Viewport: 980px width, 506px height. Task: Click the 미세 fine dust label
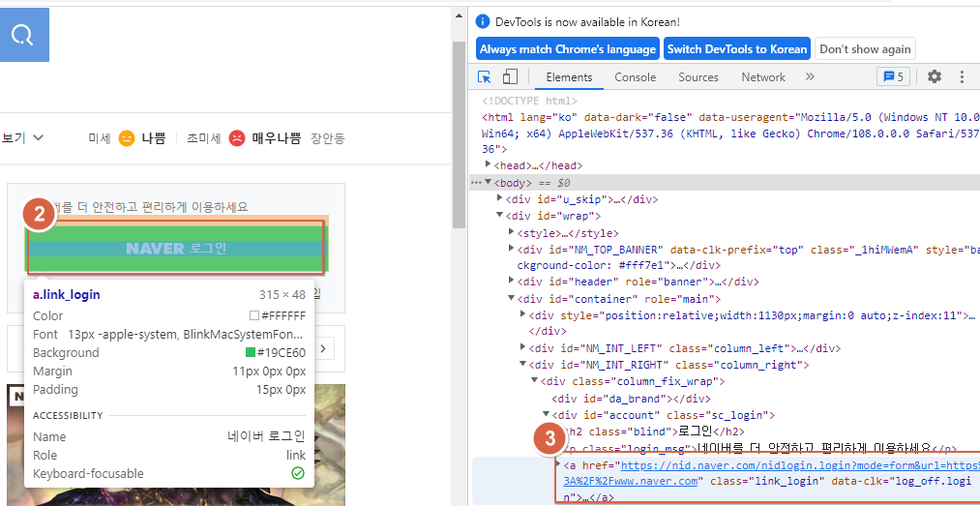click(x=100, y=138)
